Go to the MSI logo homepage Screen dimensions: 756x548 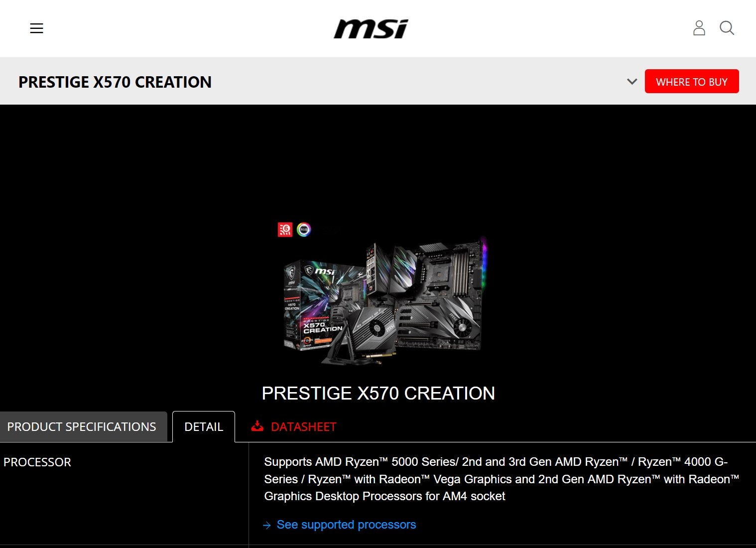coord(371,29)
